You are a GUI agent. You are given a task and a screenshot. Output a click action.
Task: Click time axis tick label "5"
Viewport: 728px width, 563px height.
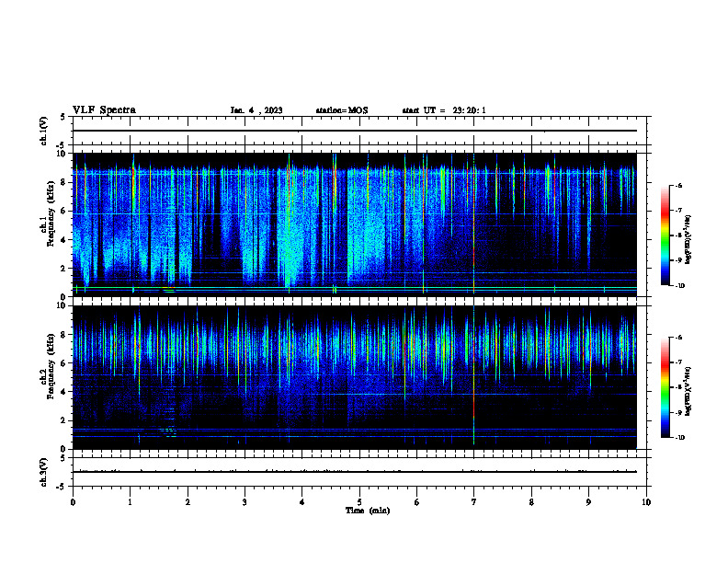359,502
